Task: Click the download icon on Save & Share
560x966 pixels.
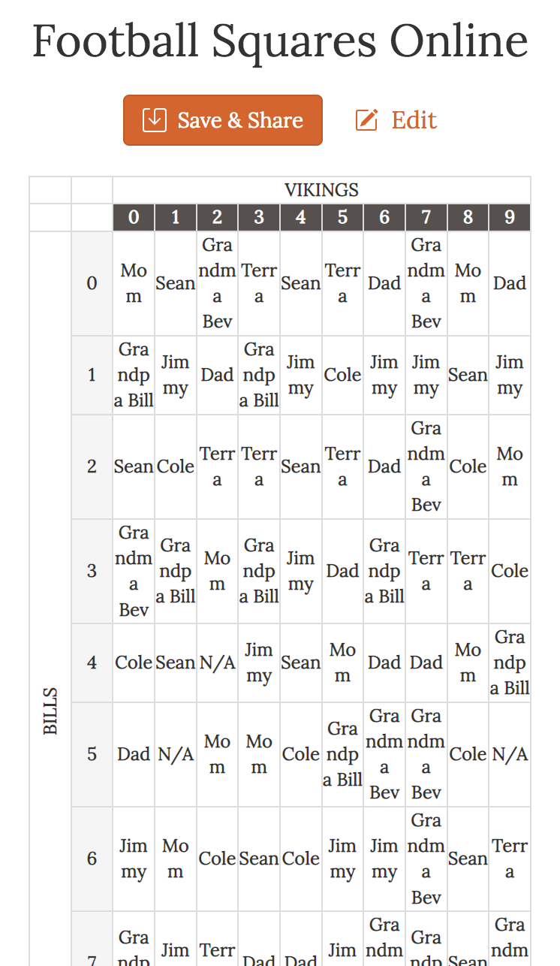Action: (x=154, y=119)
